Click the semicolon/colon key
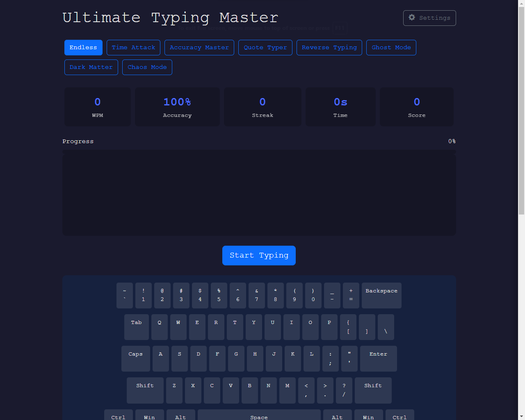The image size is (525, 420). [x=331, y=358]
